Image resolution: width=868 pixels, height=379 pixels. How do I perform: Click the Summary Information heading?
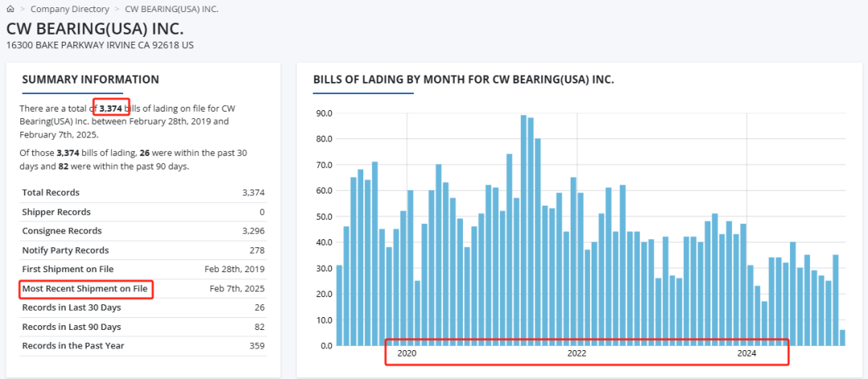pos(90,79)
